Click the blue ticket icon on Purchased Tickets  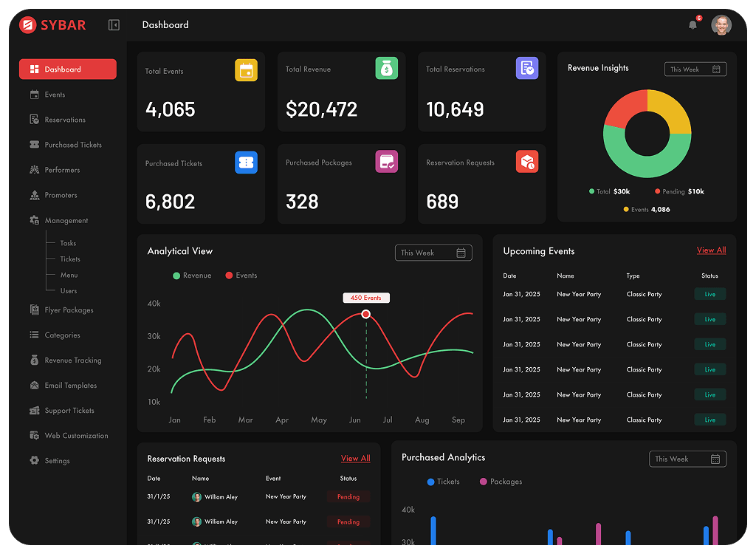(246, 163)
